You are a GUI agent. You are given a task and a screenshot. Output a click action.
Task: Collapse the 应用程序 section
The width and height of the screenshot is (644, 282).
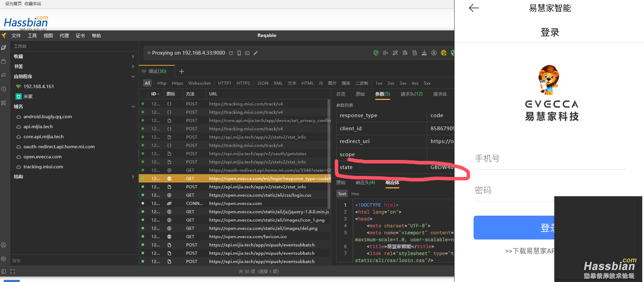(x=133, y=76)
